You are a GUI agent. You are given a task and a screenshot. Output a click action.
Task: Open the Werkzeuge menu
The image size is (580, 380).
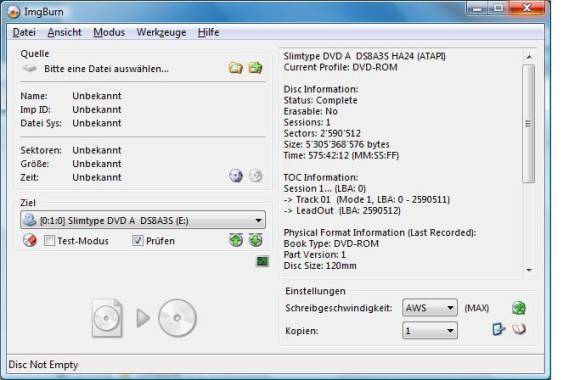(161, 32)
